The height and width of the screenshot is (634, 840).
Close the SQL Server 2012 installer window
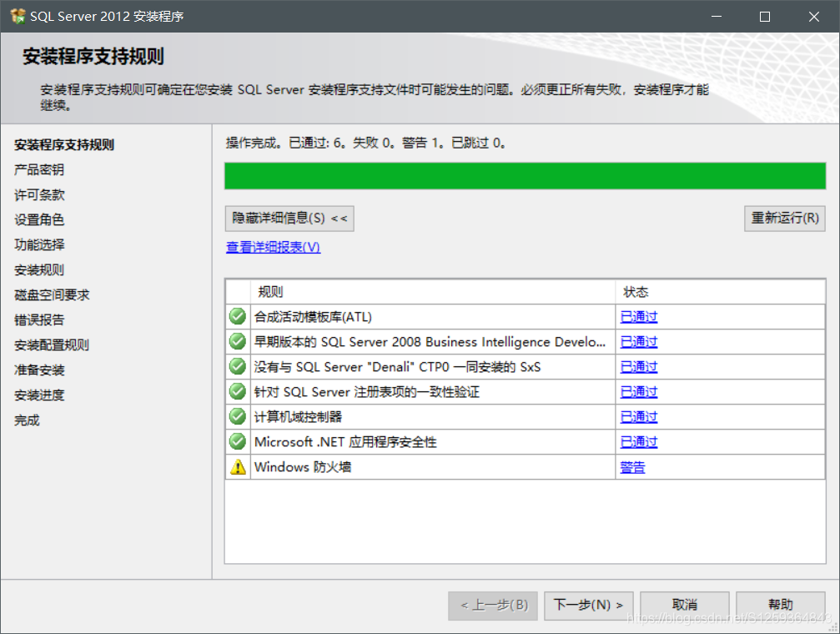pyautogui.click(x=814, y=17)
